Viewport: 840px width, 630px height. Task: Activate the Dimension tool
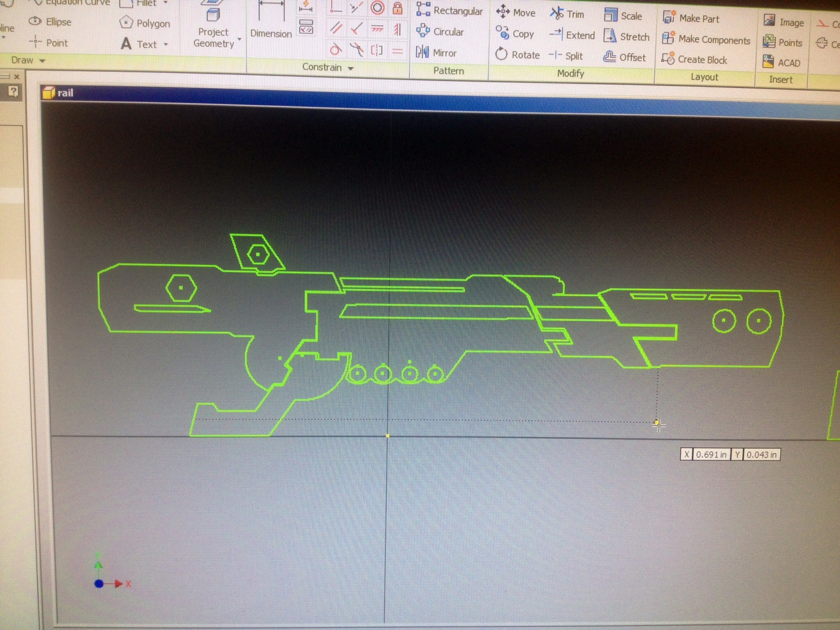[x=271, y=21]
